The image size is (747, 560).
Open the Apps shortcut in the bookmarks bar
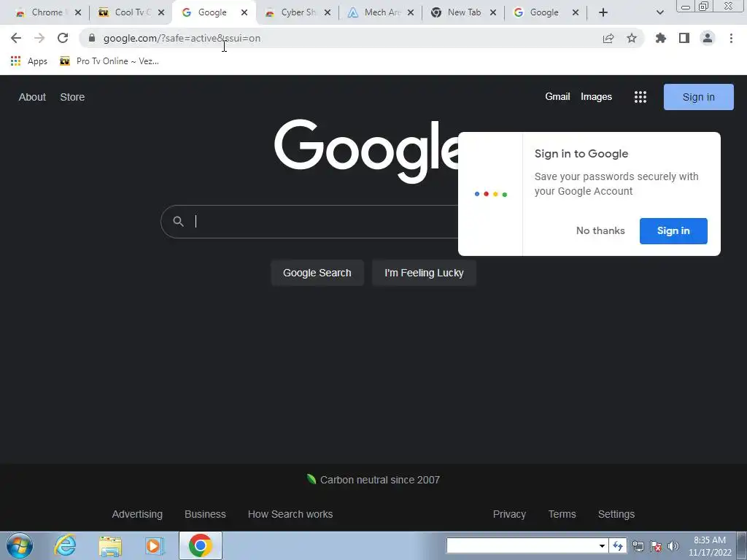[29, 61]
